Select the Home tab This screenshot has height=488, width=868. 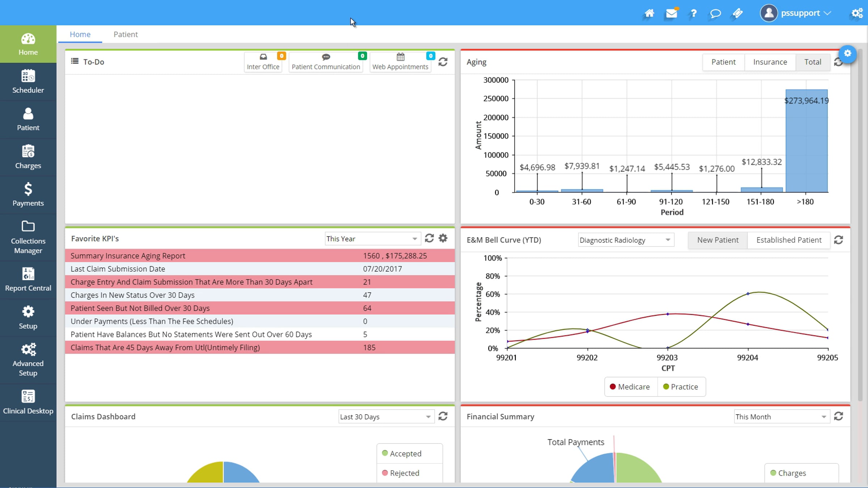(x=80, y=34)
